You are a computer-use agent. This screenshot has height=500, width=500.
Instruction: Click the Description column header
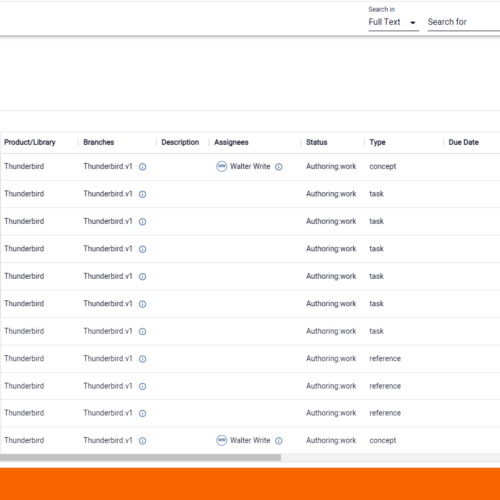click(x=180, y=142)
